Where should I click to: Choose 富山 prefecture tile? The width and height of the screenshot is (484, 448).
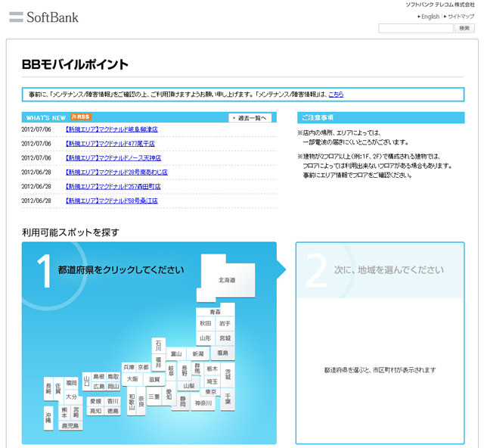click(x=176, y=353)
